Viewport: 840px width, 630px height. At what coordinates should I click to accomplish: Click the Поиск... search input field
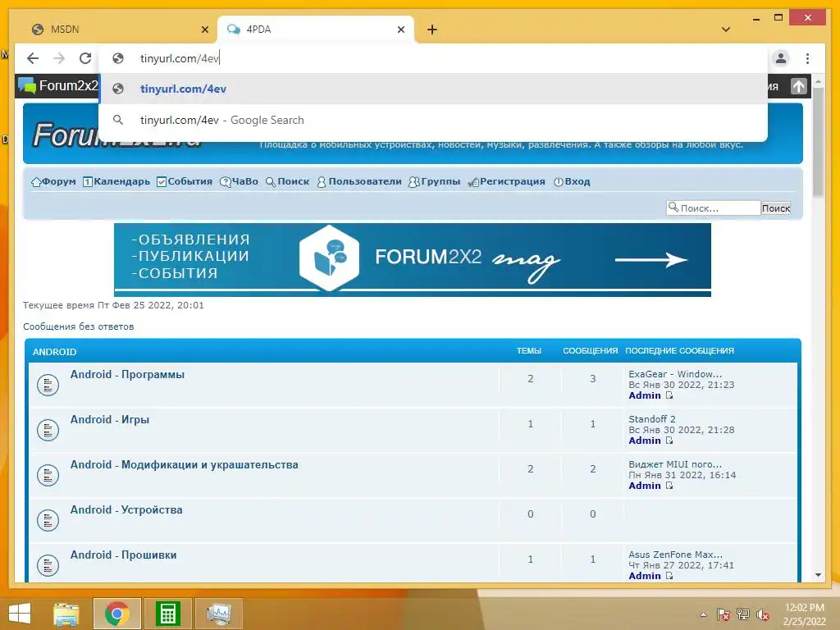point(714,208)
